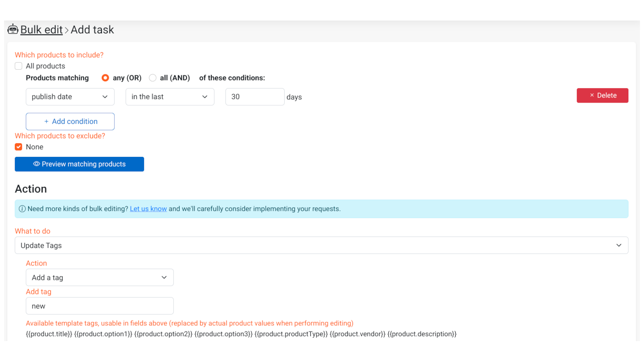Click the breadcrumb arrow before Add task
The width and height of the screenshot is (644, 362).
67,30
